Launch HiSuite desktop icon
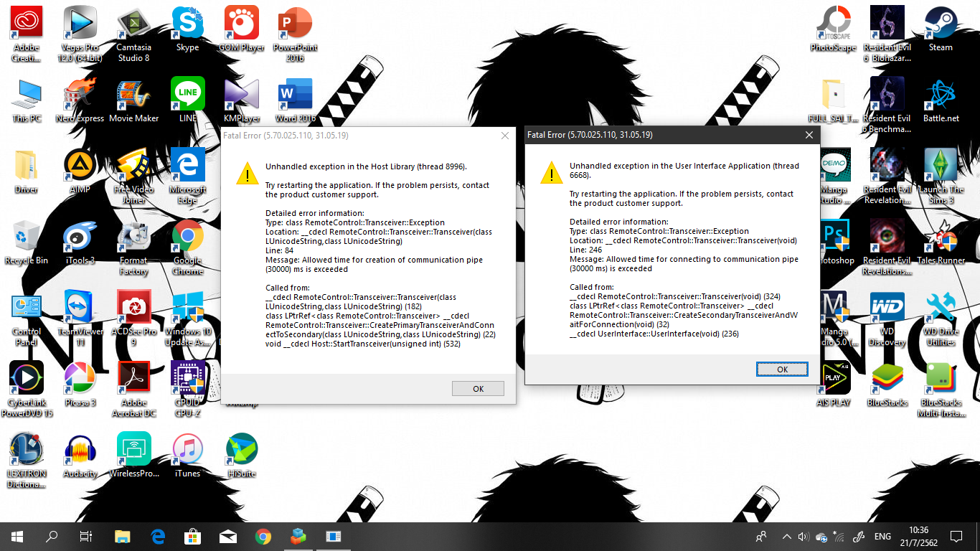 coord(242,455)
